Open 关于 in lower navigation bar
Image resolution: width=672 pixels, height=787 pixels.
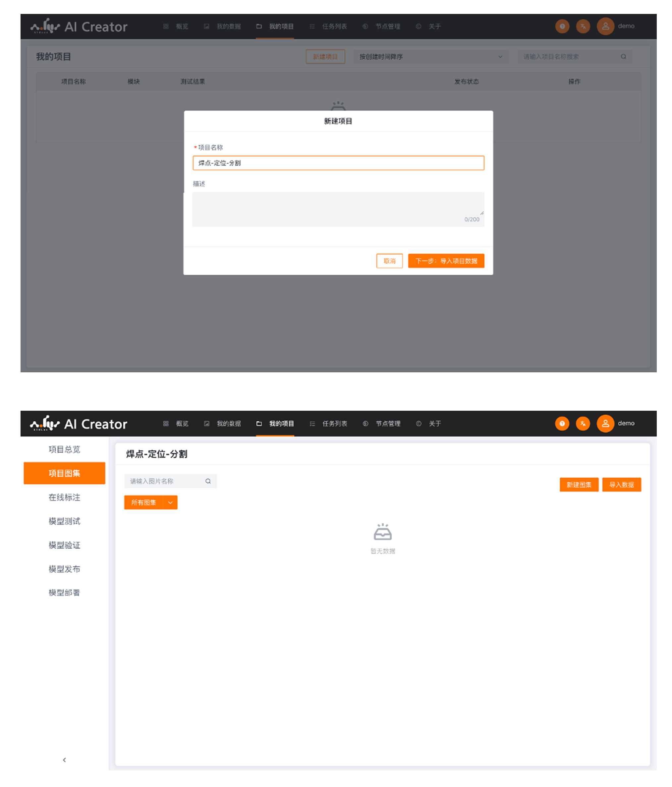coord(434,424)
